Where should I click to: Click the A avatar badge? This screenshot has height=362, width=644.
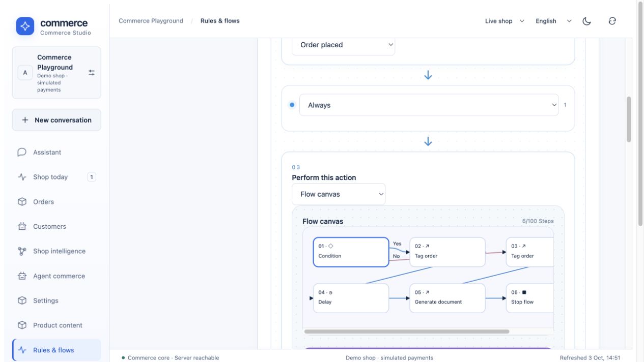[x=25, y=73]
